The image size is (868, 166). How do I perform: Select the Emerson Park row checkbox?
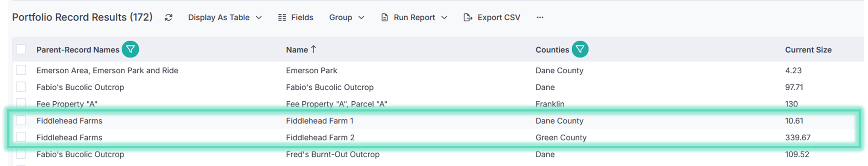tap(21, 70)
